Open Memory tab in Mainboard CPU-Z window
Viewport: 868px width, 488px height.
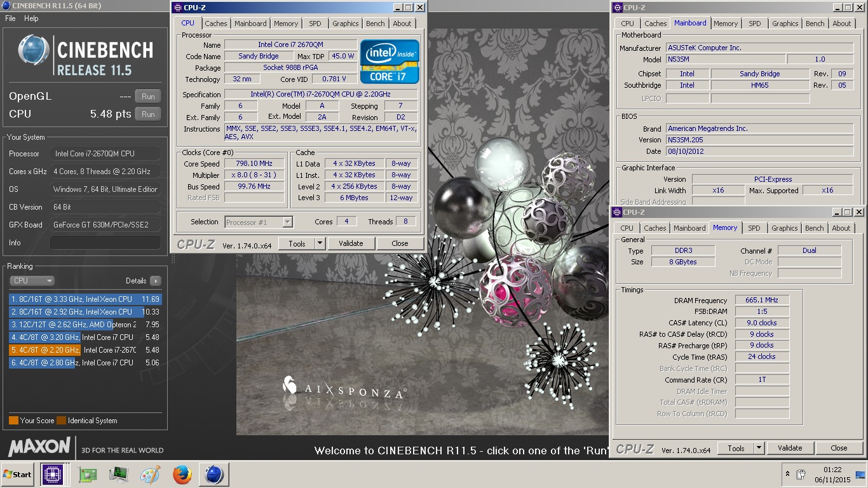point(726,24)
